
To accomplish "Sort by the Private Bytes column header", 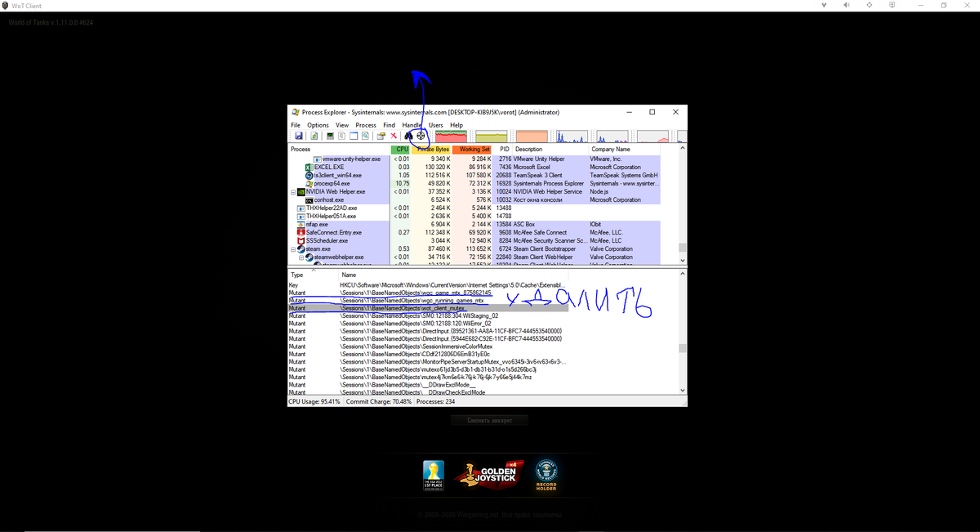I will coord(431,150).
